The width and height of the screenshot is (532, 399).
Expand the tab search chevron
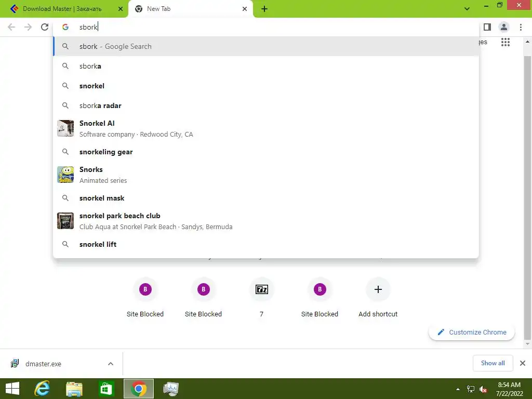(x=467, y=9)
